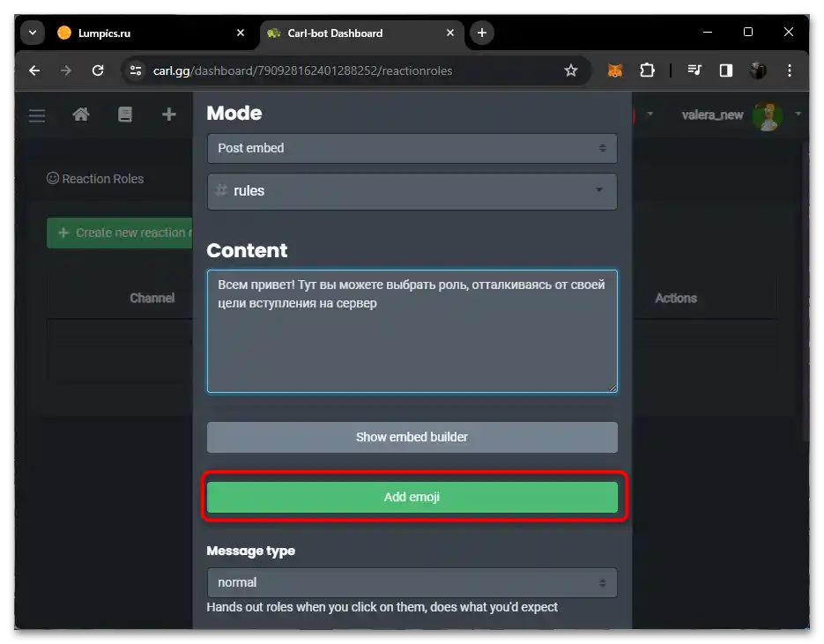Reload the carl.gg page
824x644 pixels.
[x=98, y=70]
